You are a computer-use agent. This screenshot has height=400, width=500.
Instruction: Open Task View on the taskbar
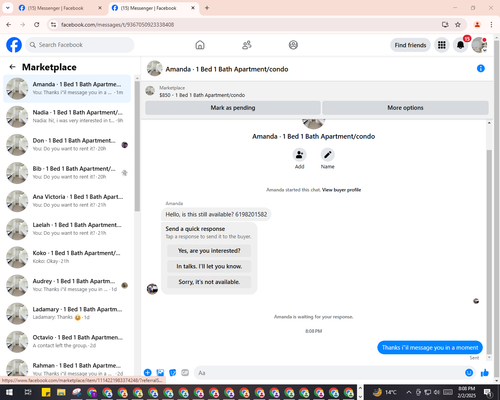click(28, 392)
